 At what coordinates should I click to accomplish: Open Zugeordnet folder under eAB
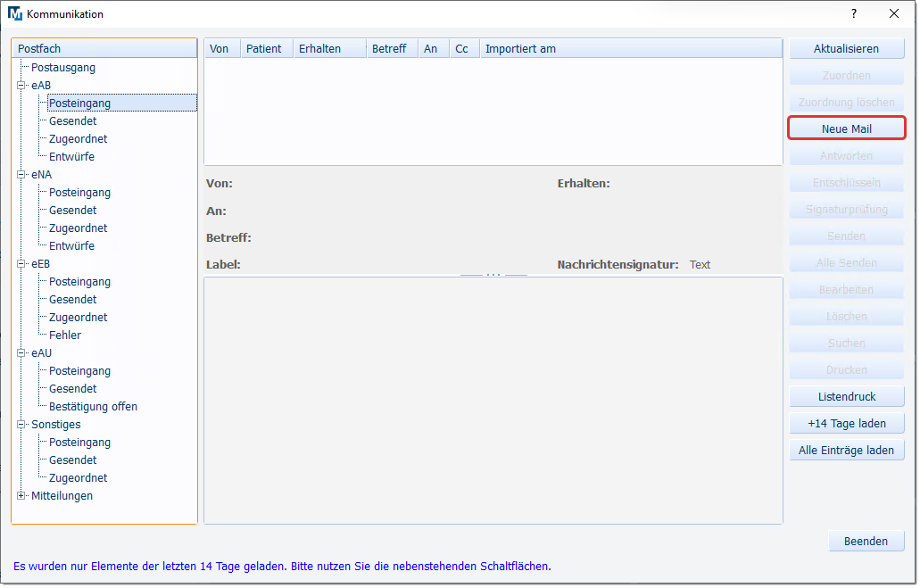point(78,139)
